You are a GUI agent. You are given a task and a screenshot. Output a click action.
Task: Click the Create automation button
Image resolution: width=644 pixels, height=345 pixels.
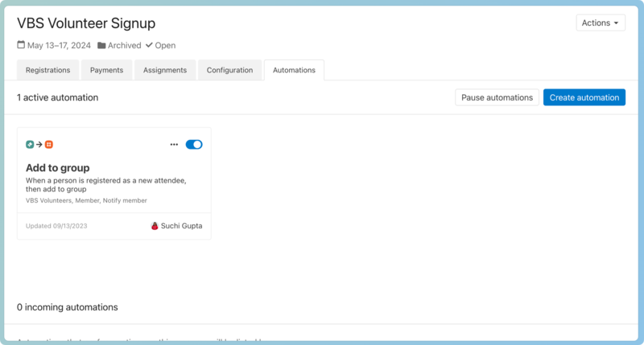point(584,97)
